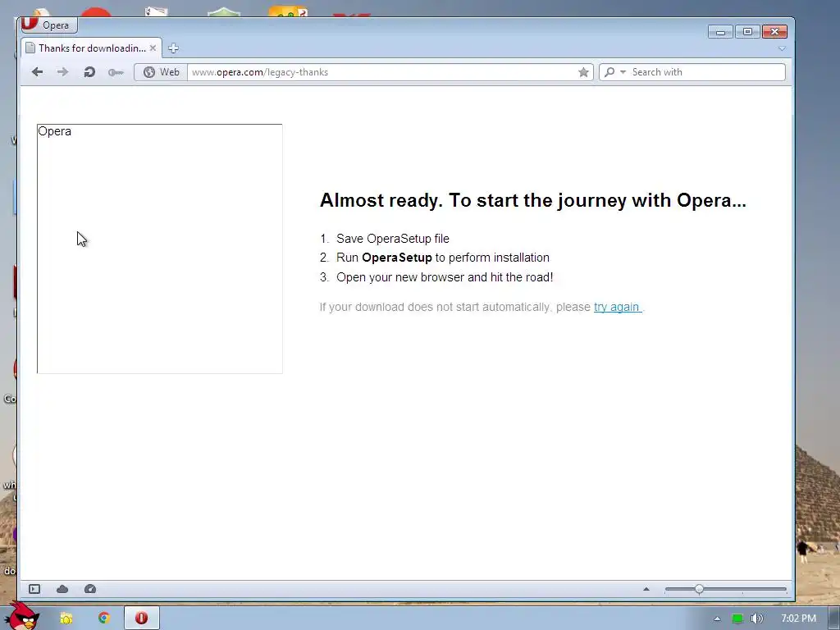Open the Opera menu button
Viewport: 840px width, 630px height.
coord(48,25)
